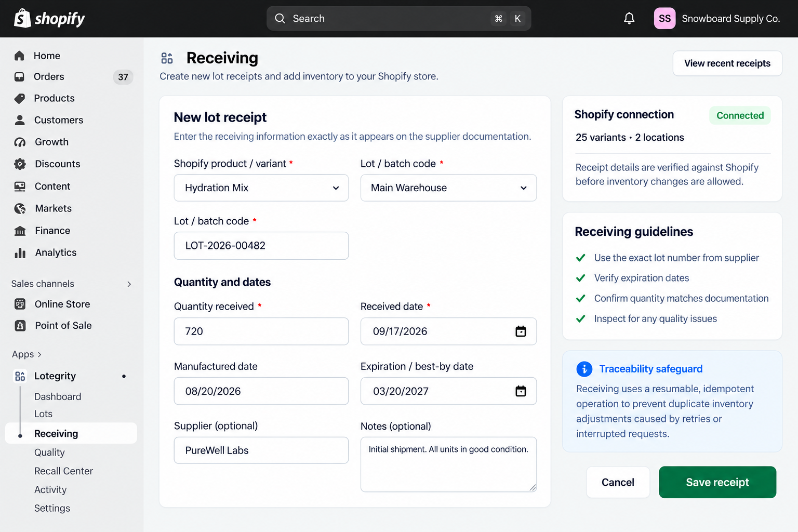Image resolution: width=798 pixels, height=532 pixels.
Task: Open Lotegrity Settings subpage
Action: coord(52,509)
